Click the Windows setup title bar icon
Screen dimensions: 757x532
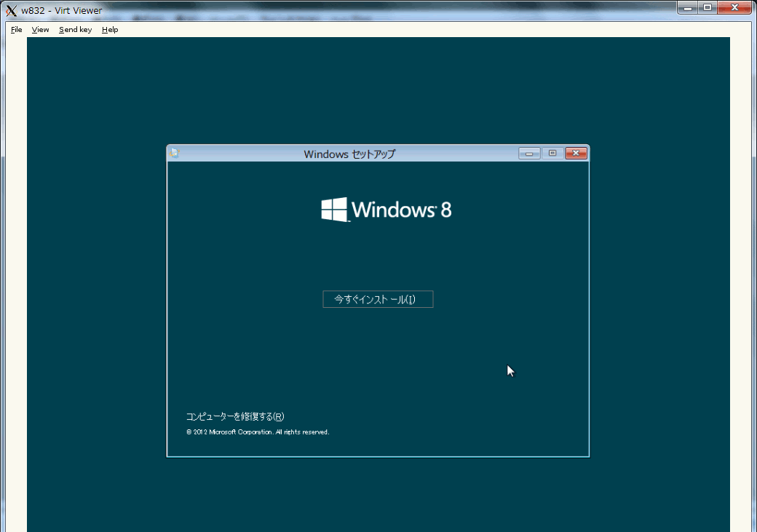pyautogui.click(x=174, y=153)
